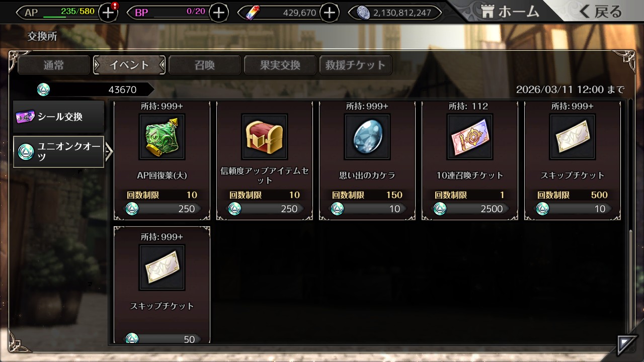Viewport: 644px width, 362px height.
Task: Switch to the 果実交換 tab
Action: pyautogui.click(x=280, y=65)
